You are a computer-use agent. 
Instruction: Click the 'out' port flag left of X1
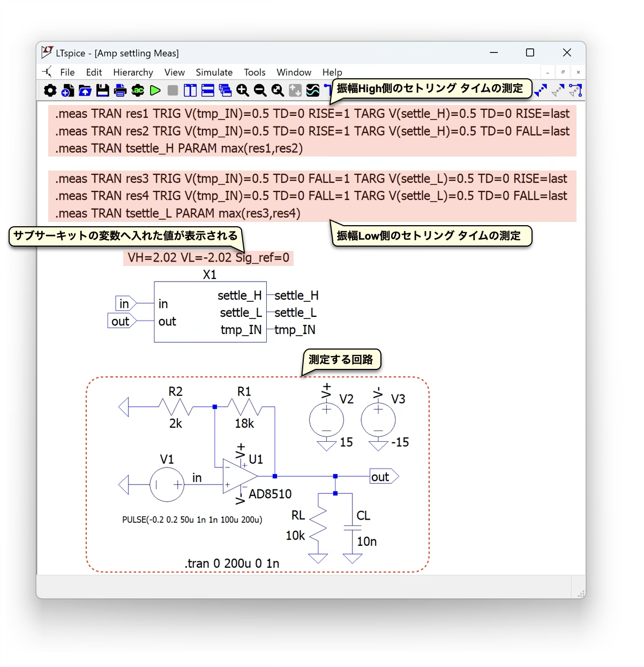click(x=122, y=321)
